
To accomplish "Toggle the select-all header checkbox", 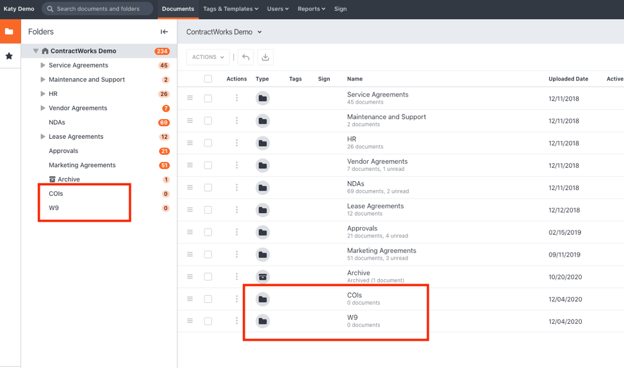I will [x=208, y=79].
